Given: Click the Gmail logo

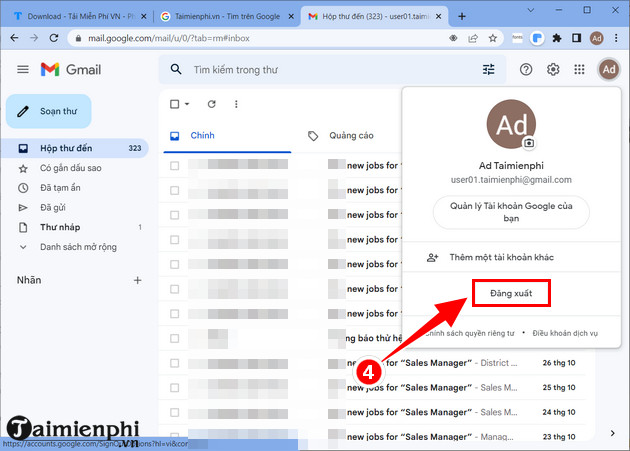Looking at the screenshot, I should tap(71, 70).
